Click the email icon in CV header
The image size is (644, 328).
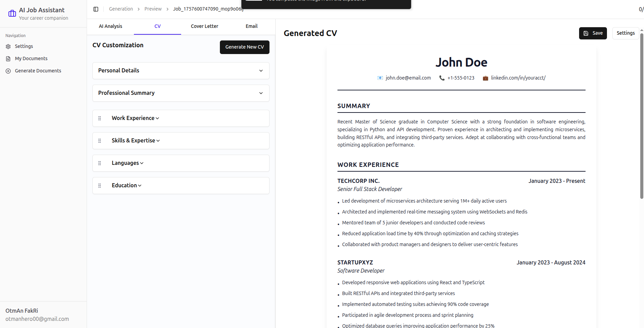click(x=380, y=78)
